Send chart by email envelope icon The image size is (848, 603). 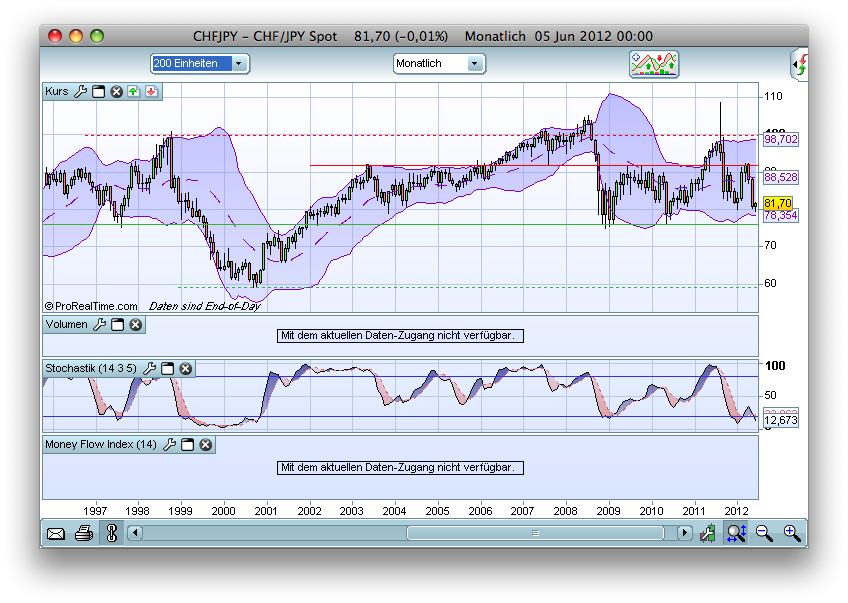(56, 534)
